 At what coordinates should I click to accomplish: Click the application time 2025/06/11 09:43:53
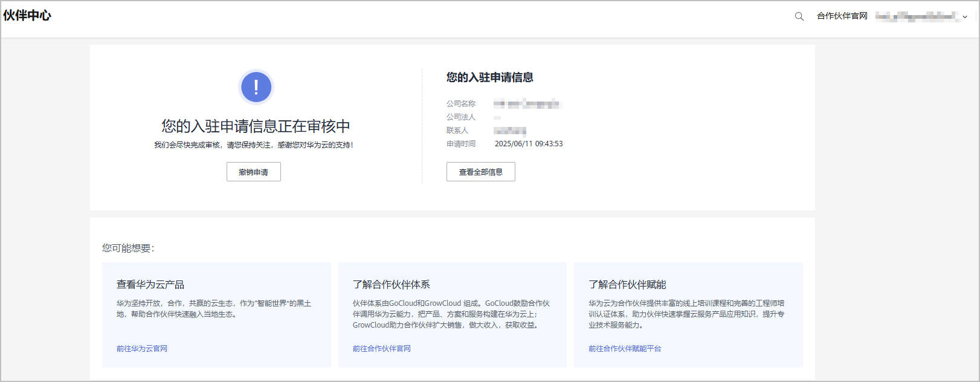529,144
